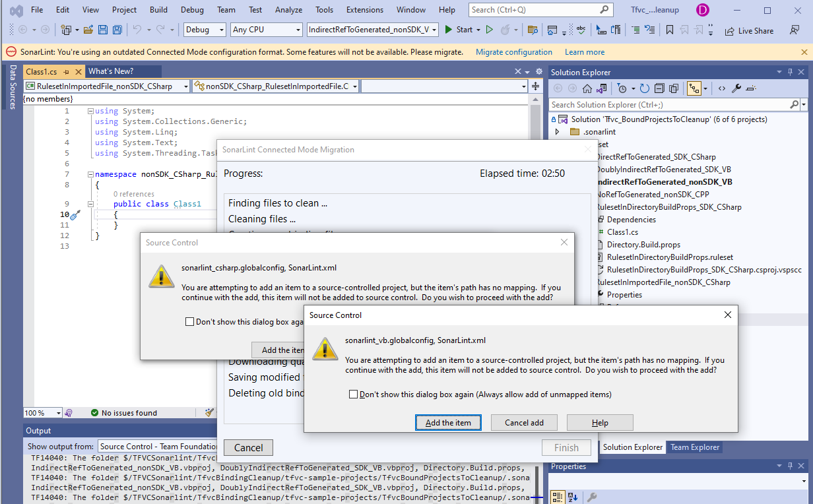
Task: Click Categorized view icon in Properties panel
Action: tap(558, 497)
